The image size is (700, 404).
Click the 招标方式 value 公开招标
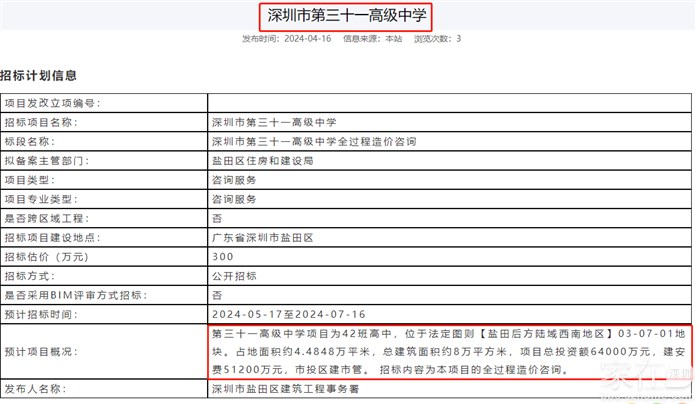234,276
